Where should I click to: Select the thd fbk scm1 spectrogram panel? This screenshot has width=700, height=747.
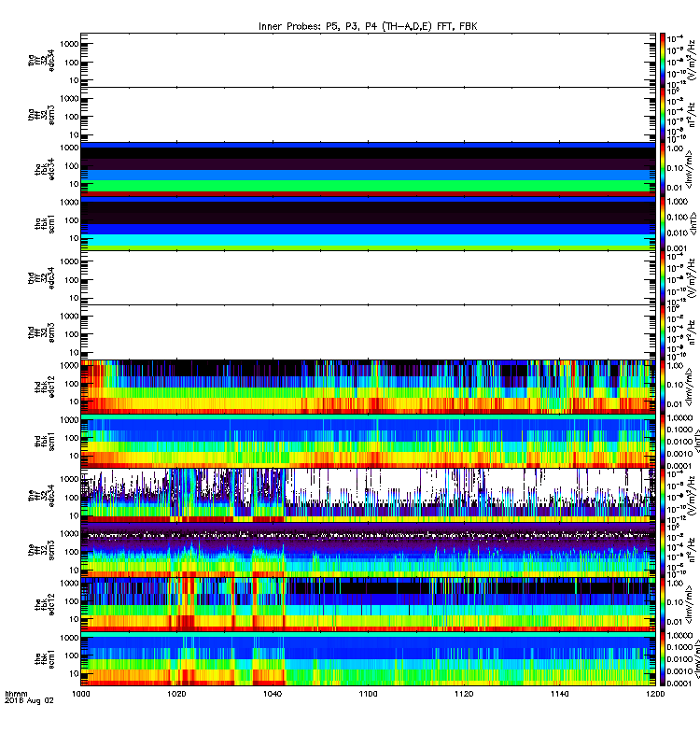(368, 441)
